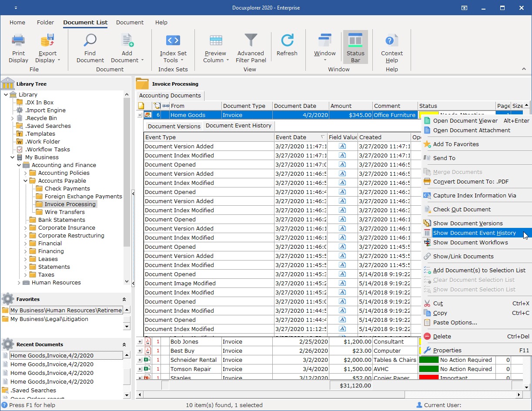Screen dimensions: 532x411
Task: Open the Preview Column dropdown
Action: [x=215, y=60]
